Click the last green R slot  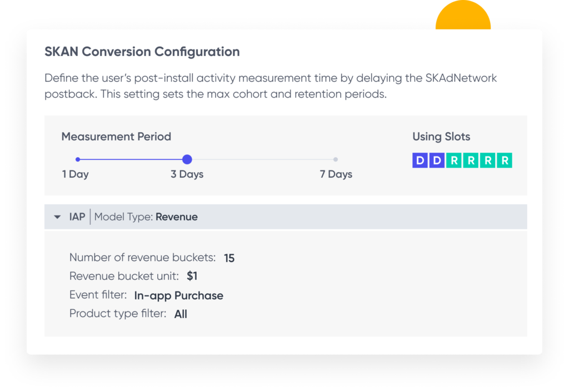click(505, 161)
